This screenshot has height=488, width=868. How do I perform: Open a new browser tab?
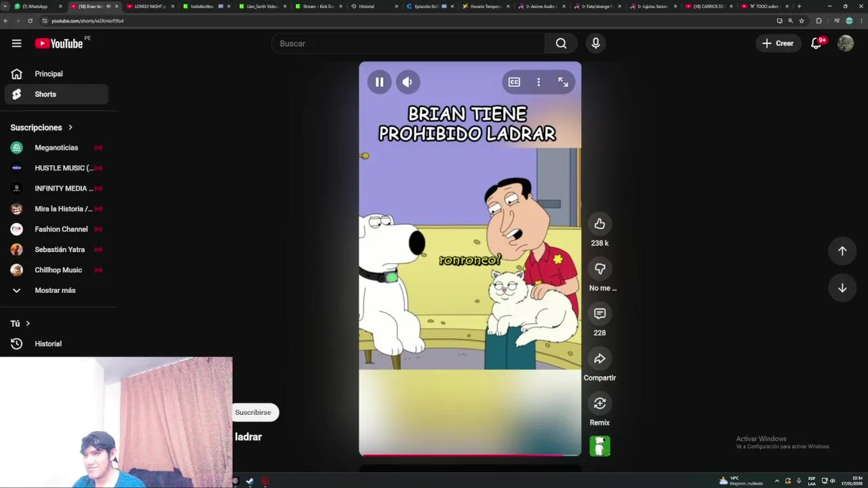[799, 6]
